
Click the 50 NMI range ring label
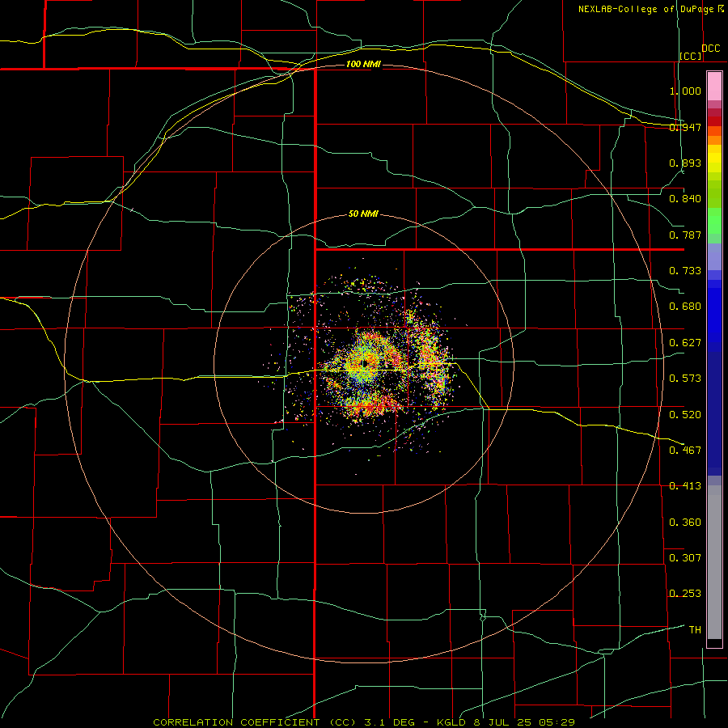click(363, 214)
